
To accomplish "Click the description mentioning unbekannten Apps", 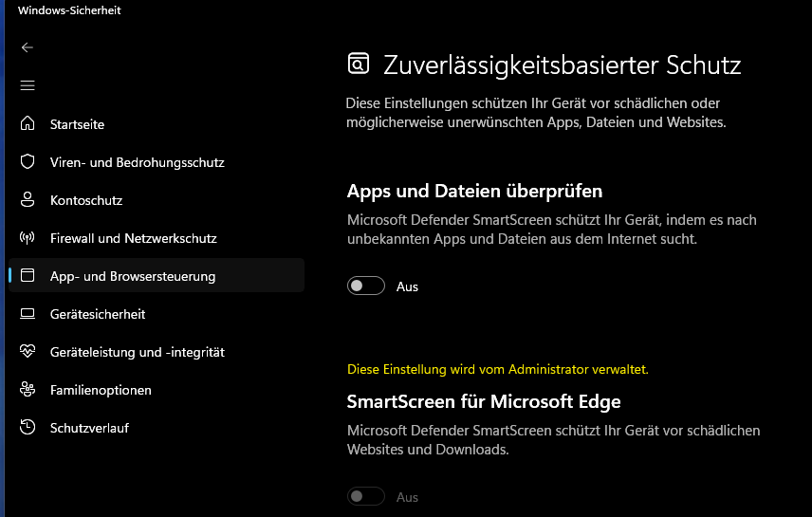I will [551, 230].
